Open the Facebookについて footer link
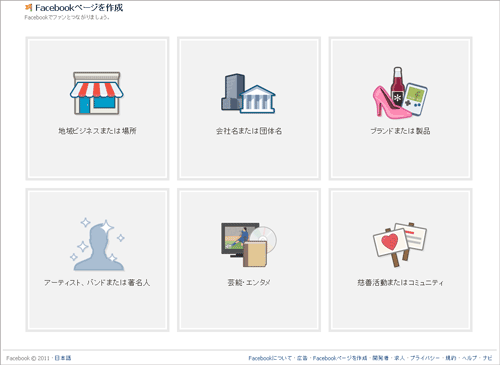The height and width of the screenshot is (365, 500). (x=270, y=358)
